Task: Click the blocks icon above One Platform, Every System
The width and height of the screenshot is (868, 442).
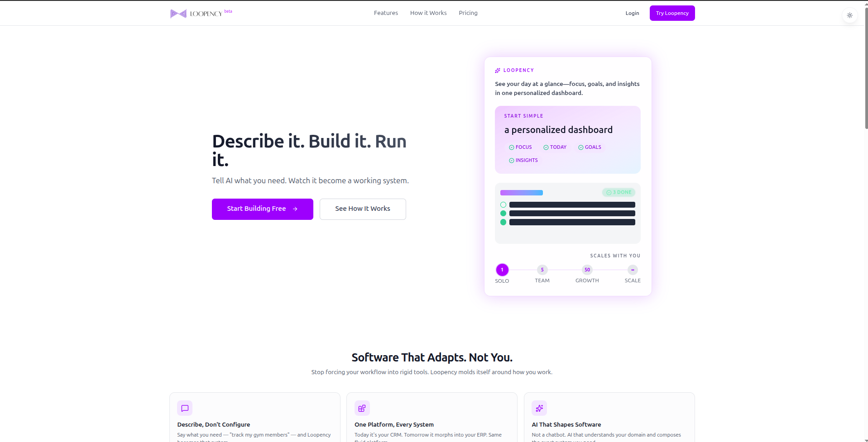Action: pyautogui.click(x=362, y=408)
